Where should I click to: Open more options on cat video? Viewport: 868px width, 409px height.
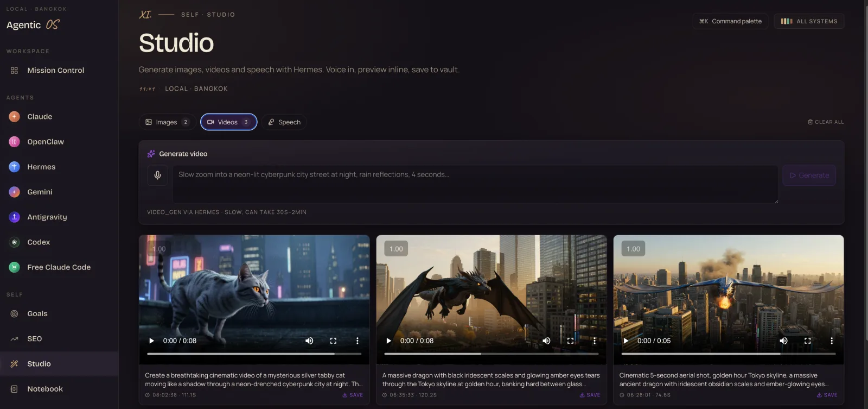(x=357, y=341)
